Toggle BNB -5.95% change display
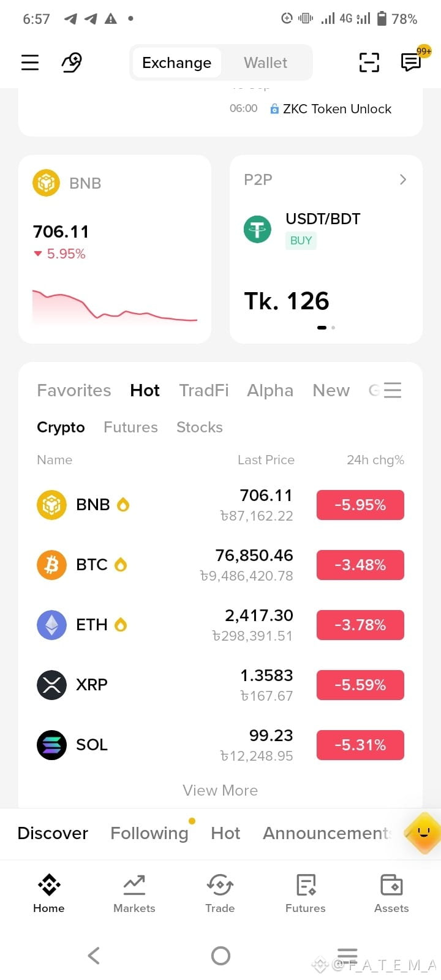The width and height of the screenshot is (441, 980). [x=360, y=505]
